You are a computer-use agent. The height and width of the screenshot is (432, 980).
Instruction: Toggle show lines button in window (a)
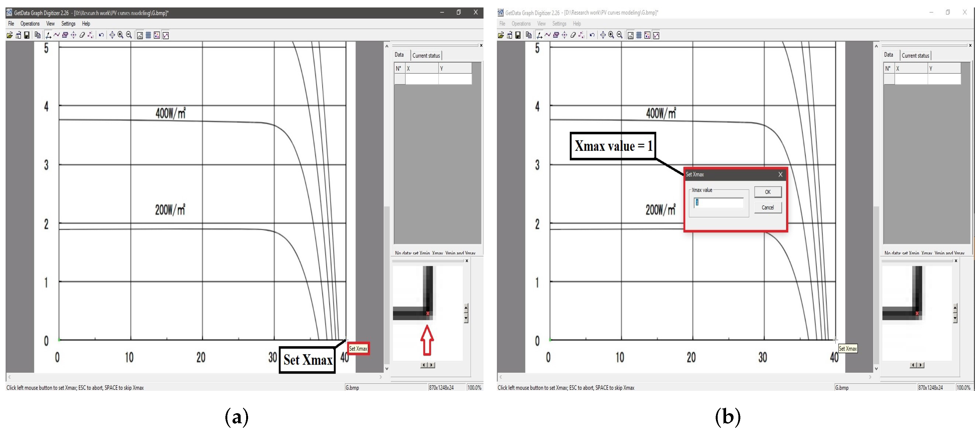point(166,35)
